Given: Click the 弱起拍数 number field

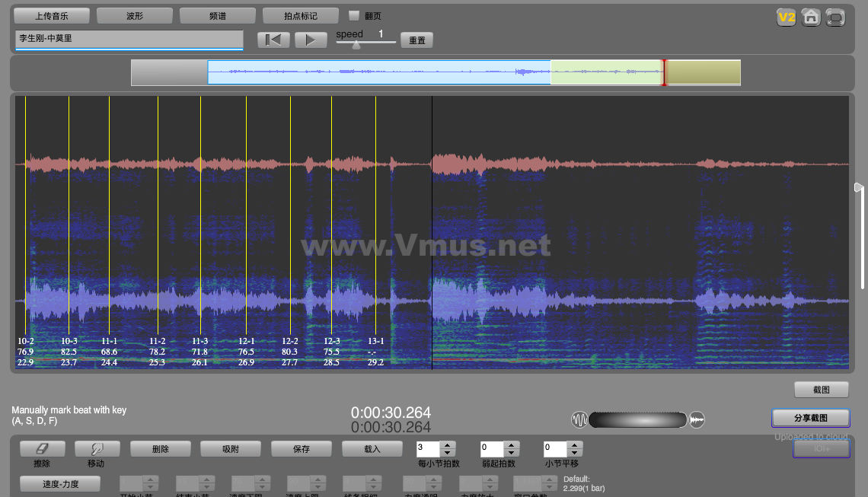Looking at the screenshot, I should pyautogui.click(x=492, y=448).
